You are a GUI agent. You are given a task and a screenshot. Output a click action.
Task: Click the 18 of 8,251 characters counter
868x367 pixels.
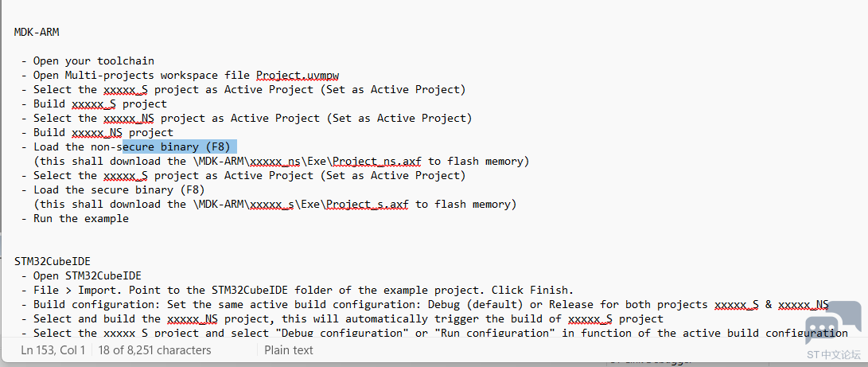click(154, 349)
